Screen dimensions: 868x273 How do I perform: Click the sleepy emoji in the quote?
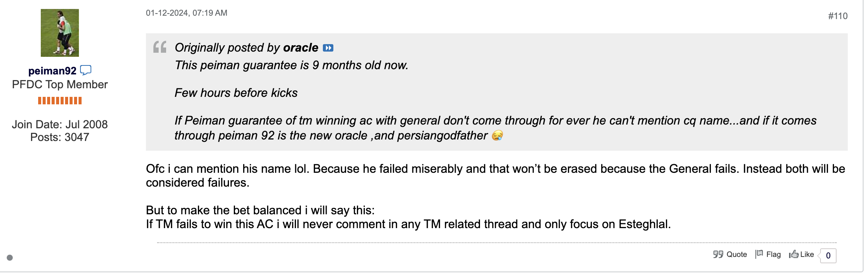tap(497, 135)
